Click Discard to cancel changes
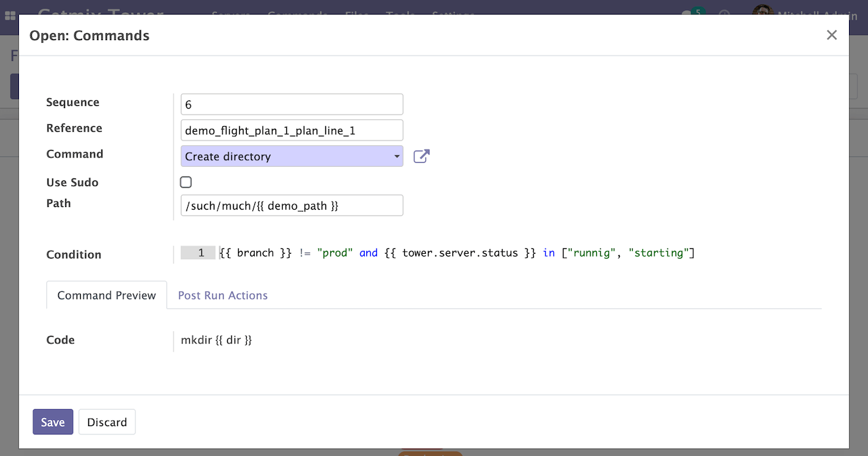Image resolution: width=868 pixels, height=456 pixels. 107,422
